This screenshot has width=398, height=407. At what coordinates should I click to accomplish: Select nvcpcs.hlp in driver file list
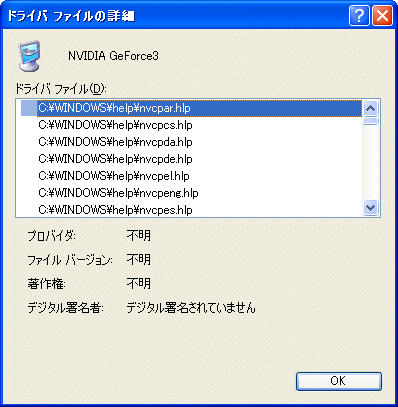tap(115, 125)
